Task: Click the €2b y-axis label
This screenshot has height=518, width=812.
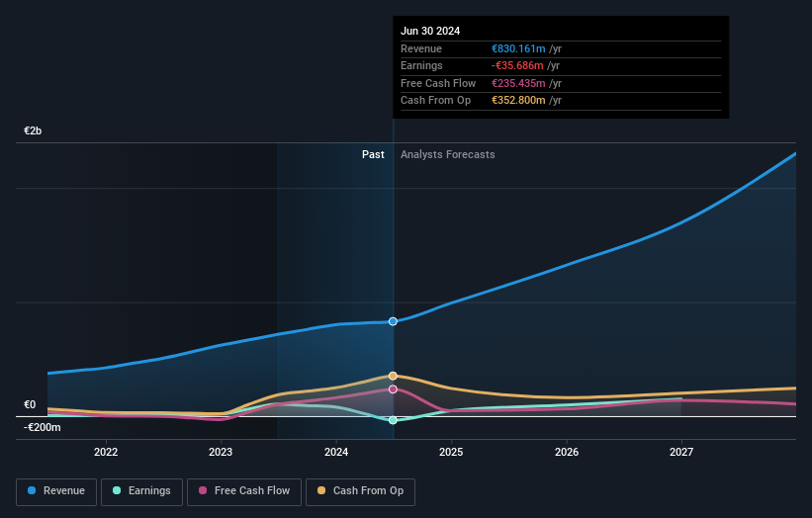Action: 33,130
